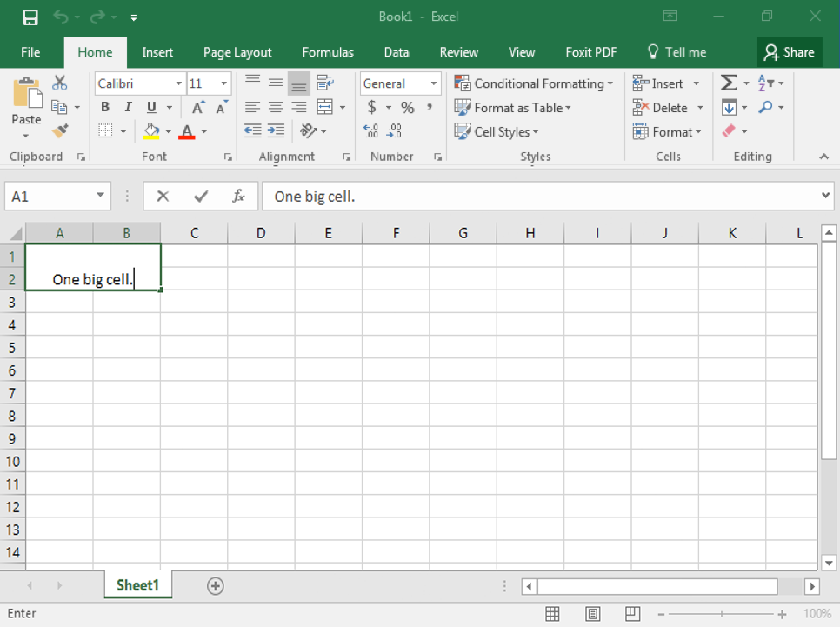Click the Wrap Text icon
Screen dimensions: 840x627
pos(325,83)
